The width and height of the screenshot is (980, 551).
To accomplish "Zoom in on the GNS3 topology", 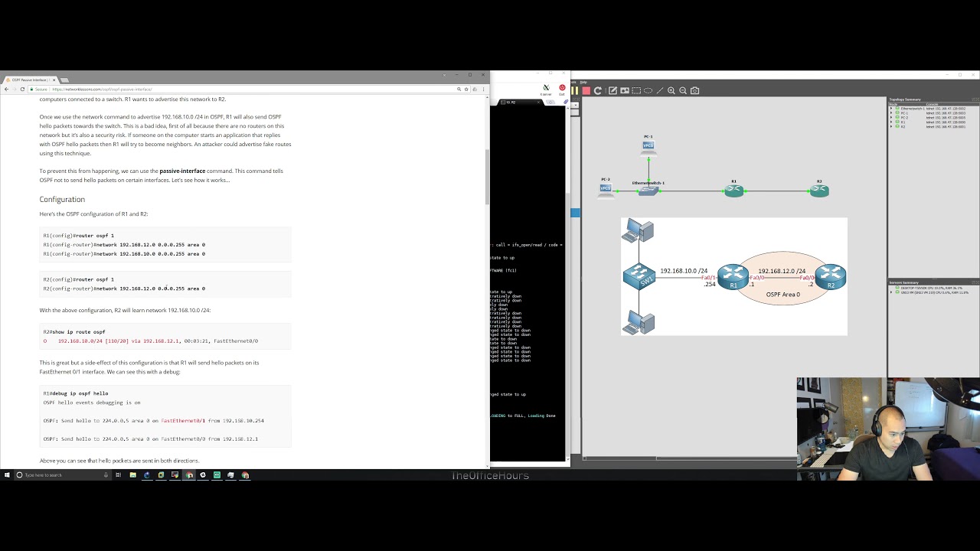I will (x=671, y=90).
